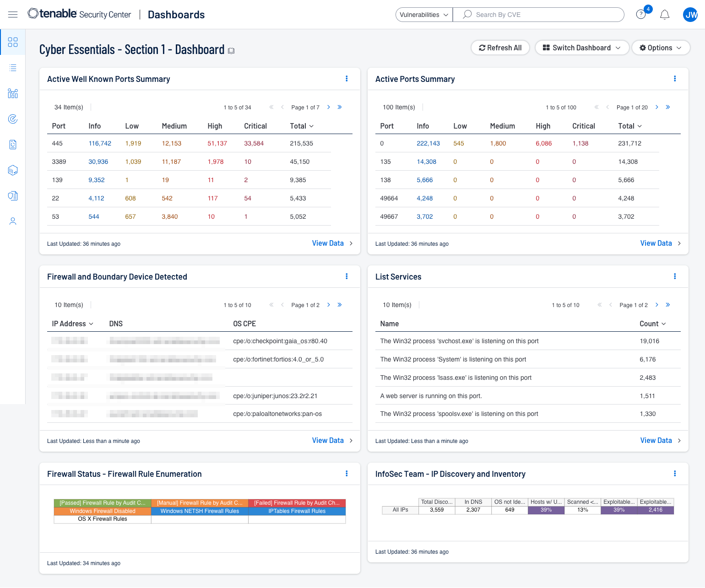Open the Switch Dashboard dropdown
Image resolution: width=705 pixels, height=588 pixels.
[x=581, y=48]
